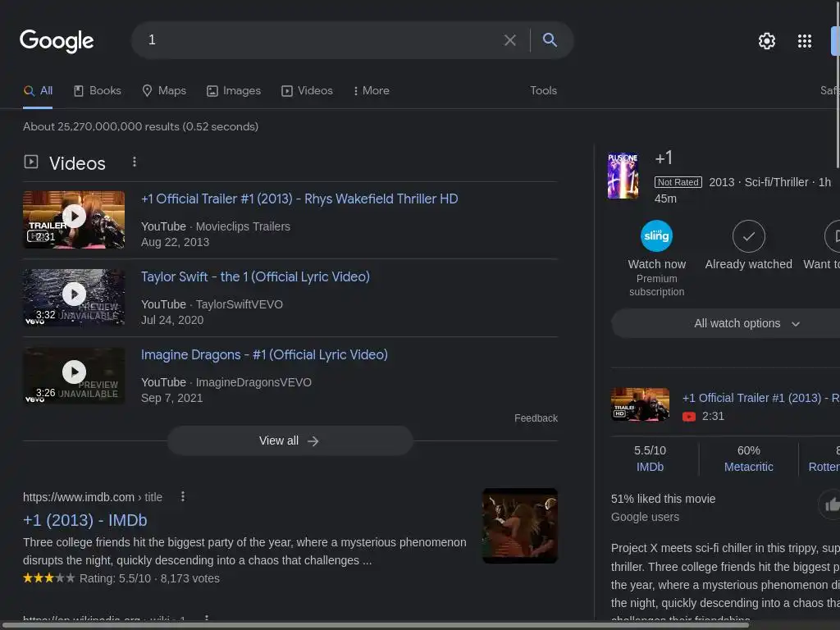Open Videos section three-dot menu

[135, 162]
